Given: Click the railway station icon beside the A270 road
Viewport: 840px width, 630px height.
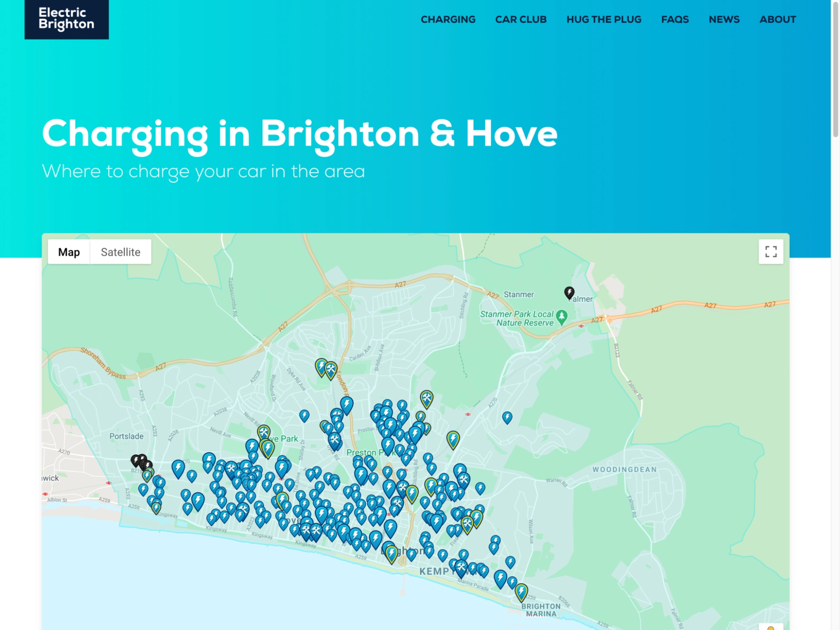Looking at the screenshot, I should click(x=468, y=414).
